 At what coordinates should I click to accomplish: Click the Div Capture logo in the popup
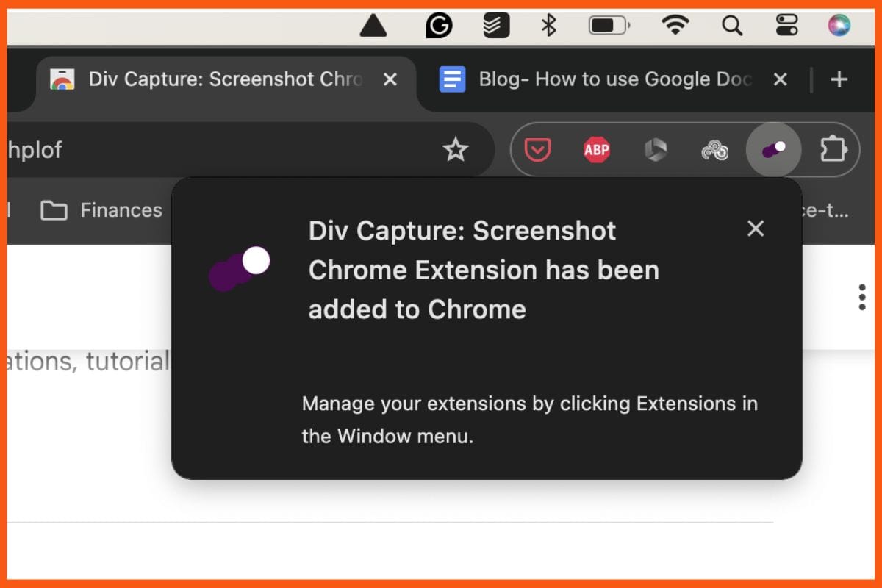(240, 268)
